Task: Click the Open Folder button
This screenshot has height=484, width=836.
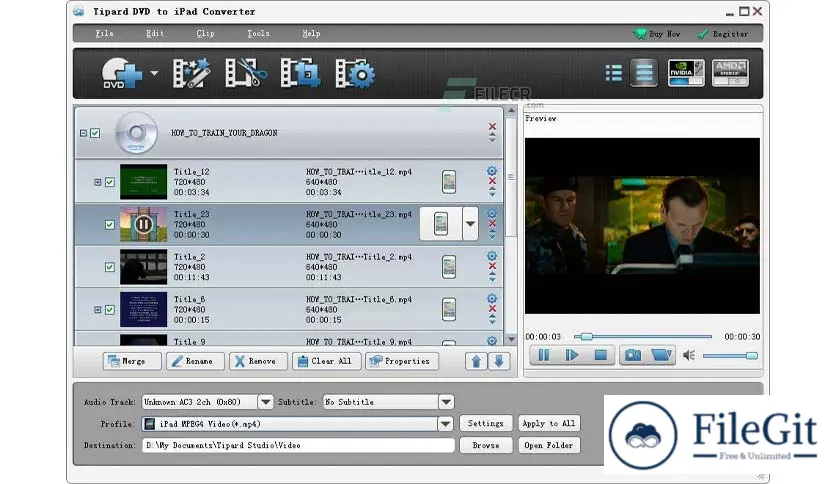Action: (x=549, y=445)
